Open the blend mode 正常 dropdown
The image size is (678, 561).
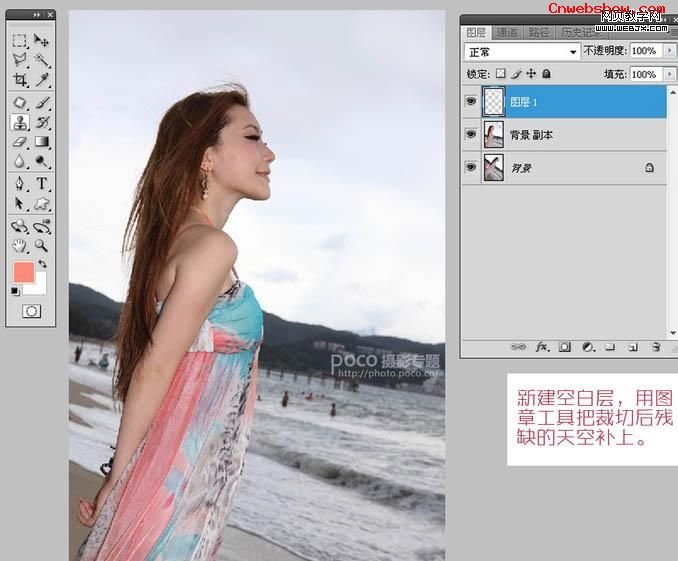pos(522,52)
